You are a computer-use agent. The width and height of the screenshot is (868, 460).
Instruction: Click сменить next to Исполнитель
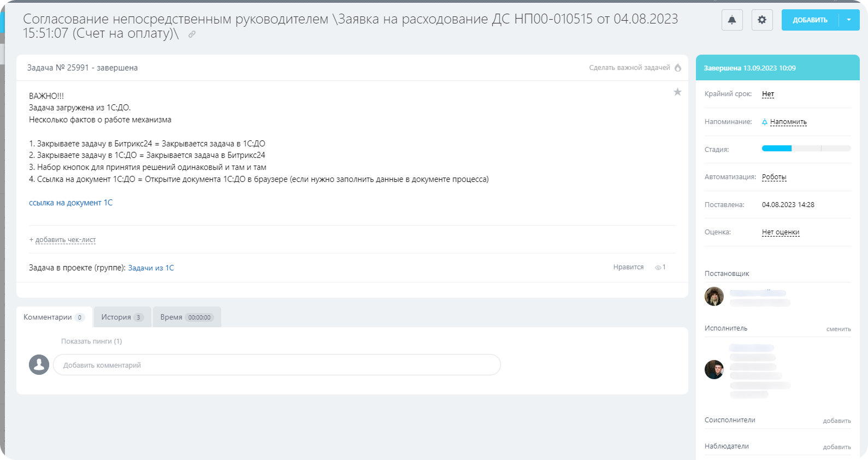click(838, 329)
